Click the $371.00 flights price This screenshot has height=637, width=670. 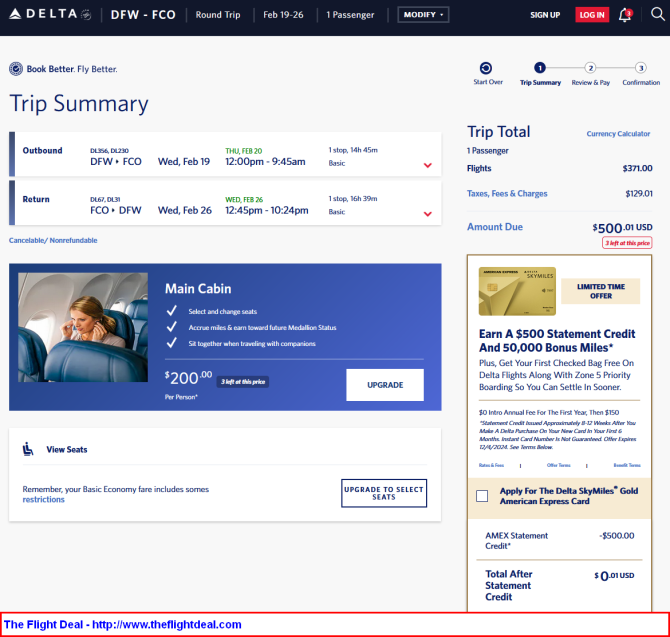[637, 168]
